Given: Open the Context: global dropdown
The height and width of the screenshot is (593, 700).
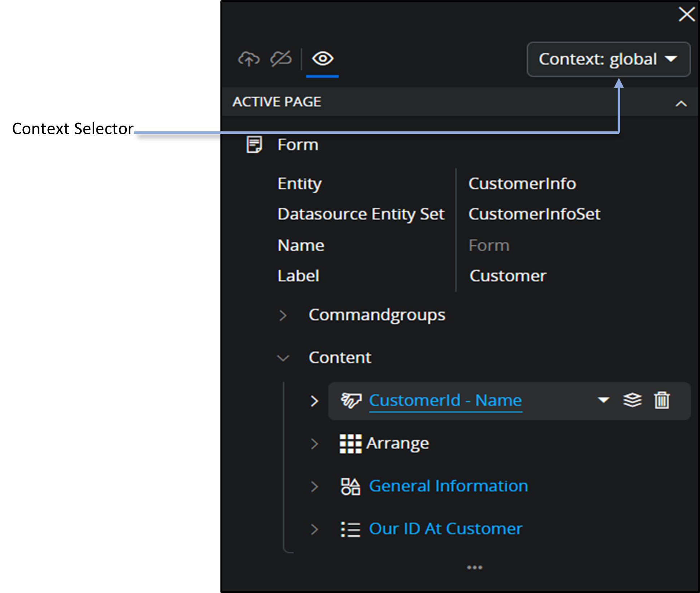Looking at the screenshot, I should 608,59.
